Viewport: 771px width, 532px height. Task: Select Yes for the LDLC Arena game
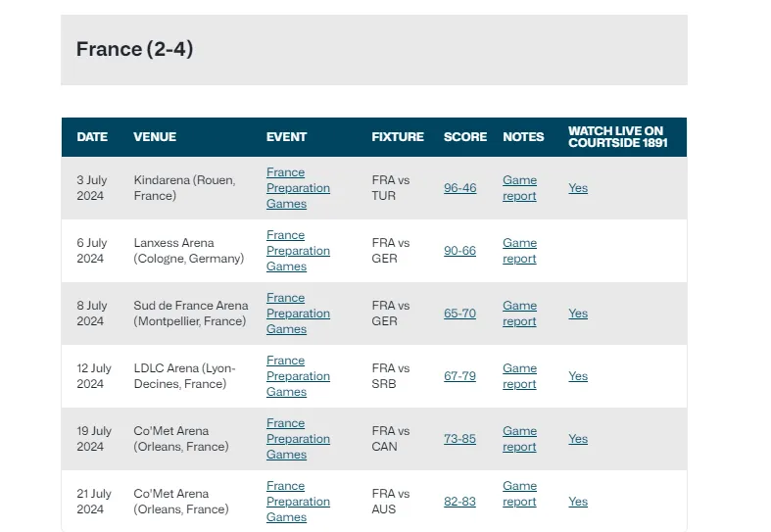[x=578, y=376]
